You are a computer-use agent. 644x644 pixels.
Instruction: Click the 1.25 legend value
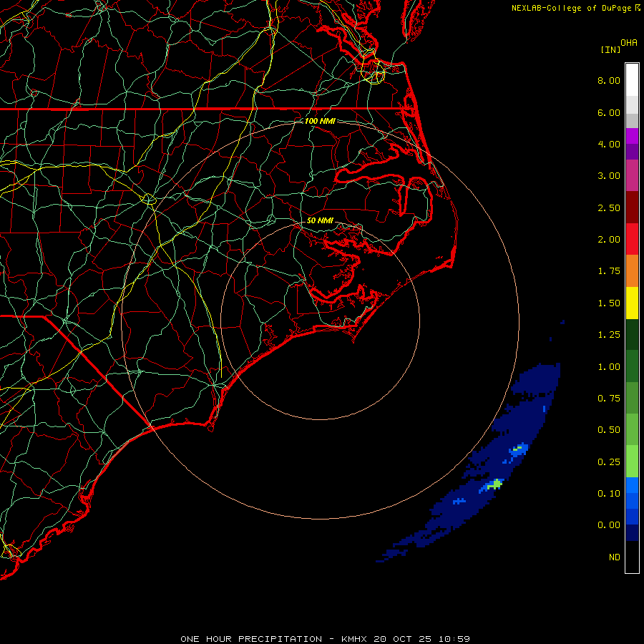[609, 335]
